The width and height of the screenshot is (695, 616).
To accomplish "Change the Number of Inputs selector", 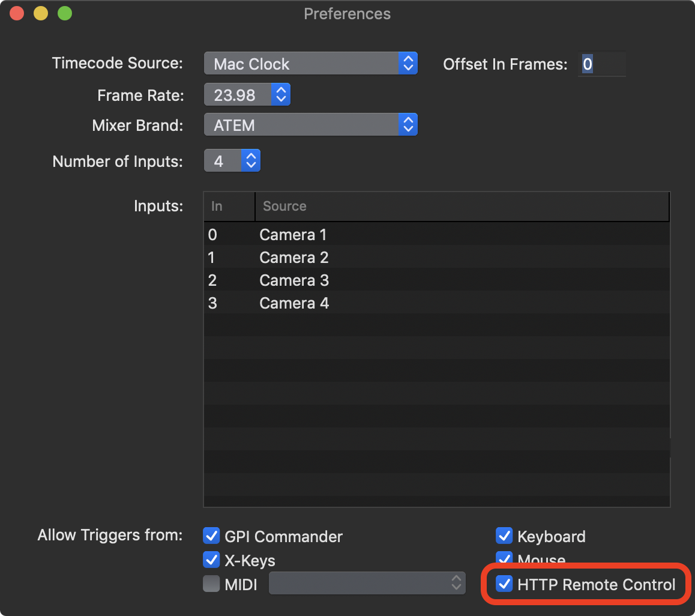I will [x=232, y=161].
